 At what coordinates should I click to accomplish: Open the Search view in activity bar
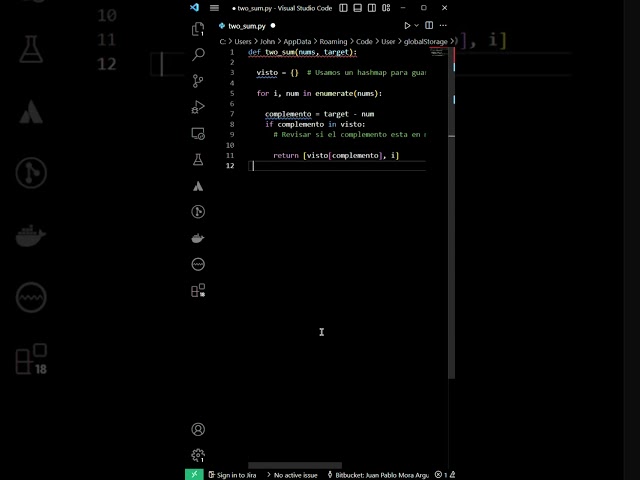[198, 54]
